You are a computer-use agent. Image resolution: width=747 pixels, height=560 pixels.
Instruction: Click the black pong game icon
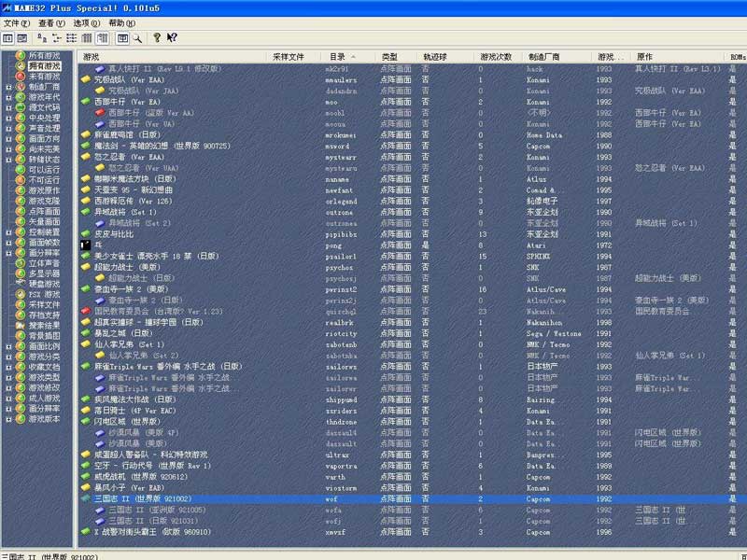point(86,245)
